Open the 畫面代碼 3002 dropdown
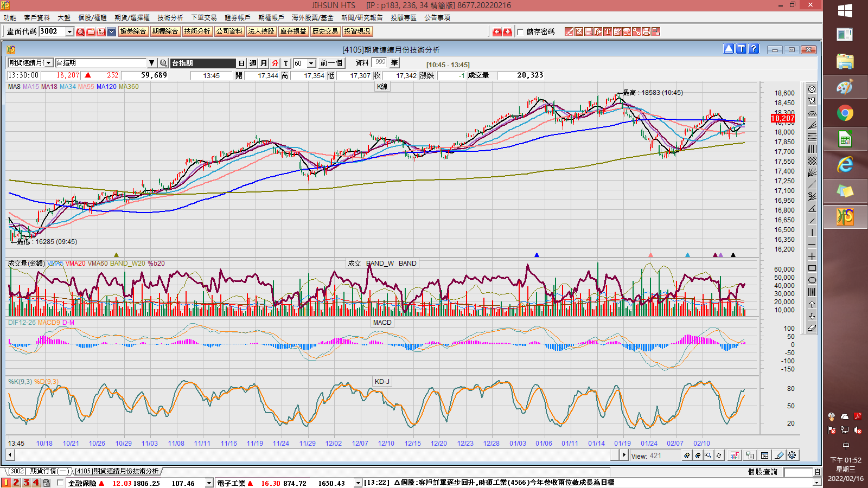Screen dimensions: 868x488 coord(69,32)
